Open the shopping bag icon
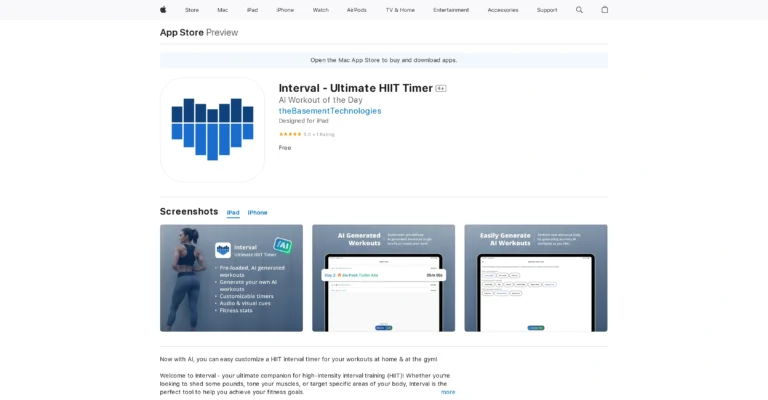The image size is (768, 400). click(604, 10)
